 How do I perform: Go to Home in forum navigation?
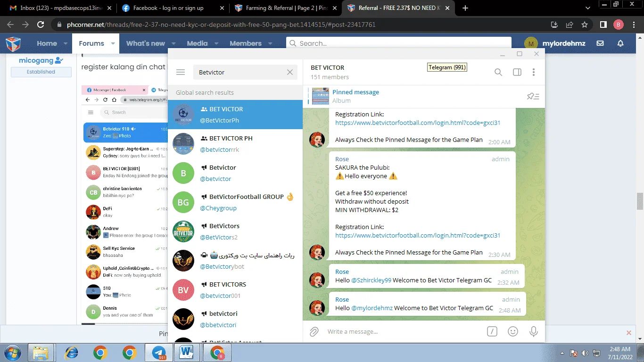[47, 43]
